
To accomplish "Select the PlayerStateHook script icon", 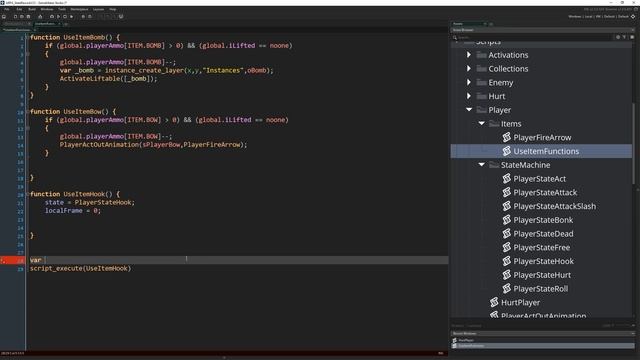I will point(507,261).
